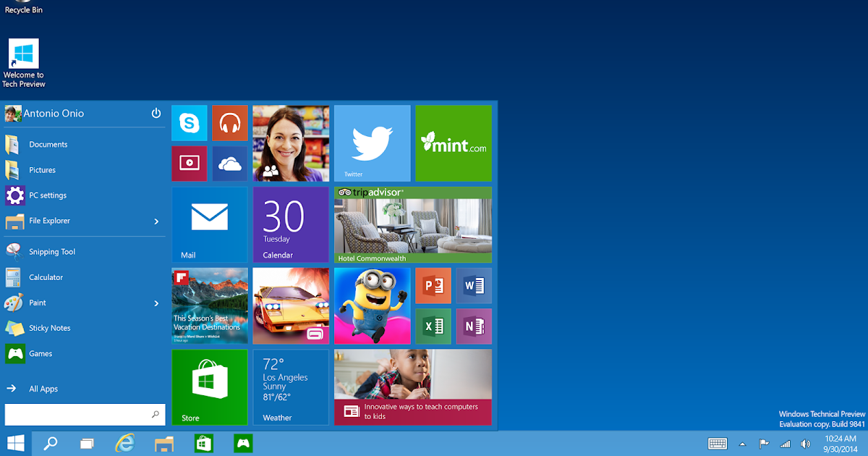Open Search from the taskbar

point(51,444)
